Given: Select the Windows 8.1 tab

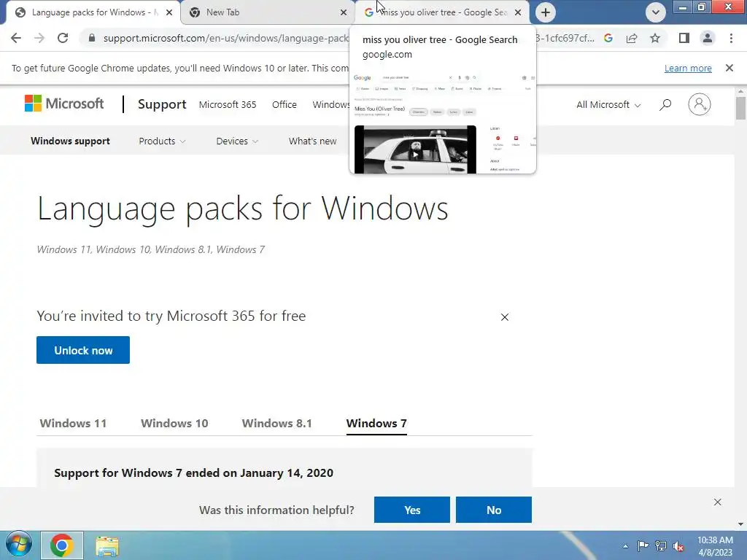Looking at the screenshot, I should coord(276,424).
